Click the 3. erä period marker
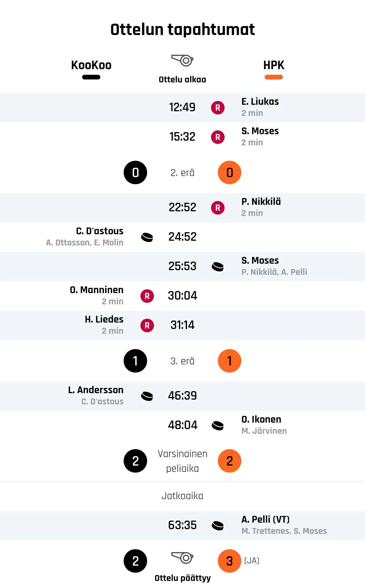This screenshot has height=588, width=365. (x=182, y=361)
